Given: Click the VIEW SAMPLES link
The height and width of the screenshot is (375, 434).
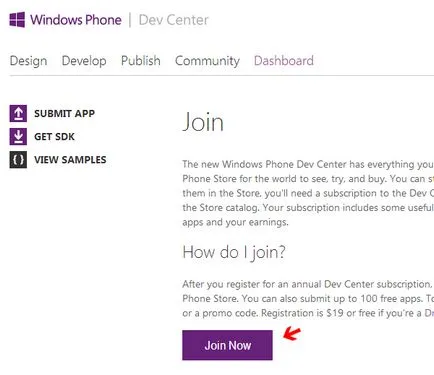Looking at the screenshot, I should (70, 160).
